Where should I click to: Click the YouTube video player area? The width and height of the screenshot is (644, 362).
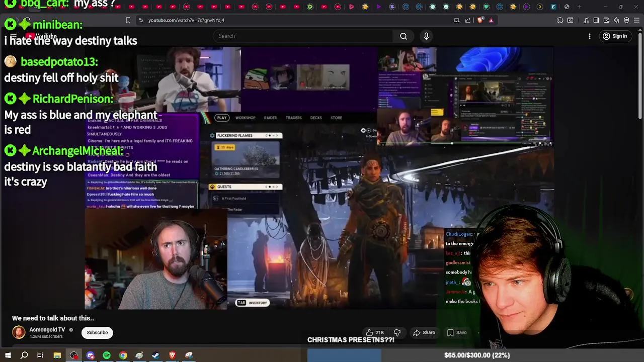pyautogui.click(x=319, y=178)
